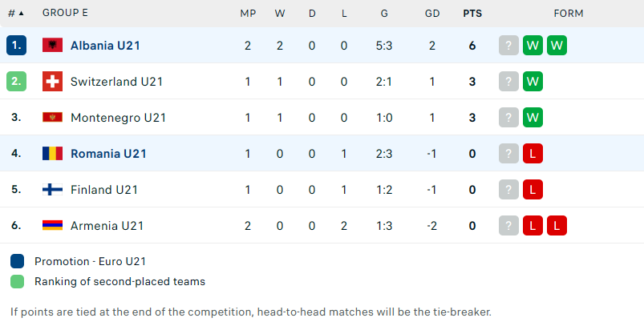This screenshot has height=322, width=644.
Task: Sort table by rank number column
Action: 16,13
